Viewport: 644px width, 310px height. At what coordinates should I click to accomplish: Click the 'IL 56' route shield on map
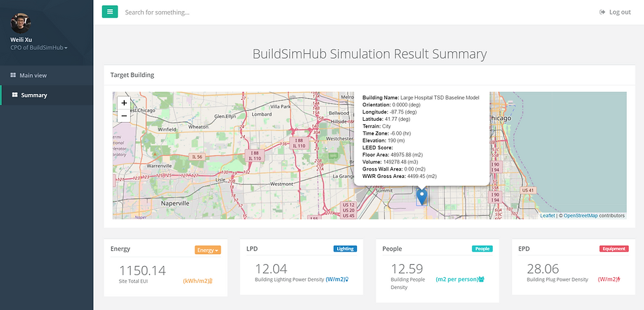[196, 157]
